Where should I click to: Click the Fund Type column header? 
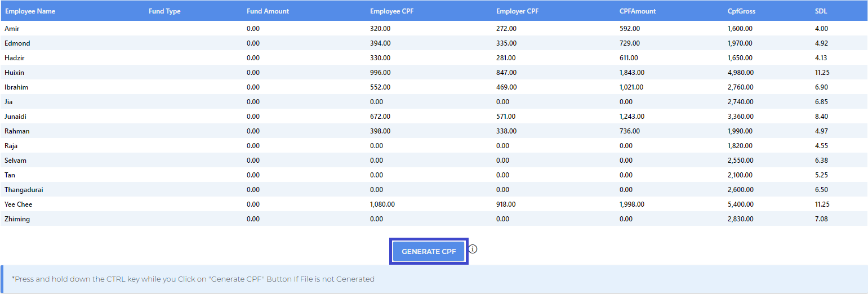[164, 11]
